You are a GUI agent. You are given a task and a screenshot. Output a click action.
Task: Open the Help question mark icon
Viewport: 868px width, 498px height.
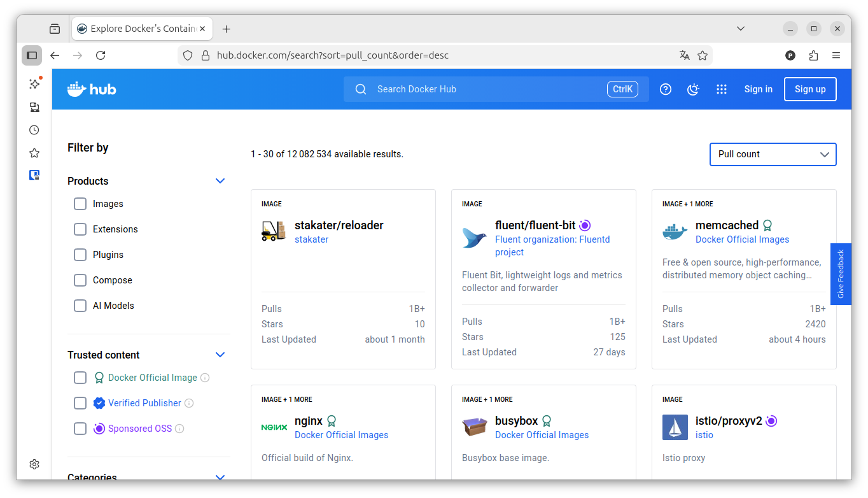[x=666, y=89]
